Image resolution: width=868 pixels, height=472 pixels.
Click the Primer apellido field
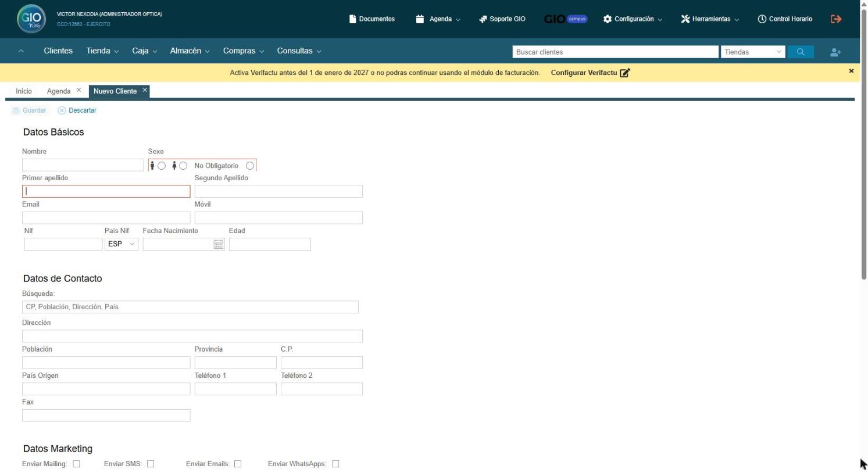click(106, 191)
